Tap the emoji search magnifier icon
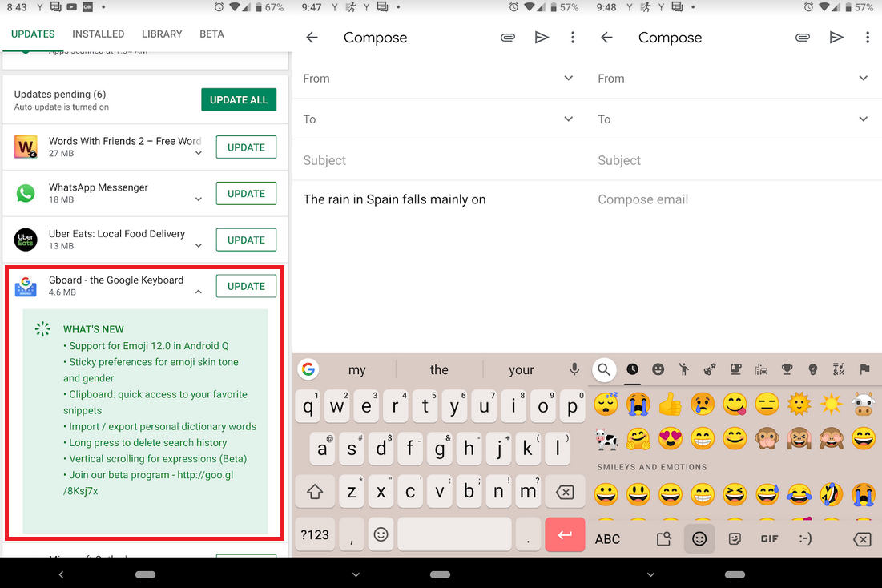Viewport: 882px width, 588px height. tap(604, 369)
